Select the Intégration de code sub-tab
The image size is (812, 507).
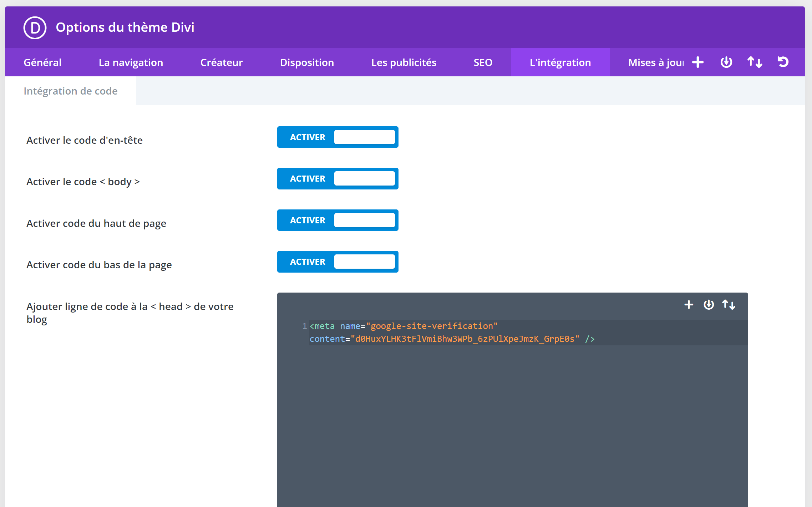pos(71,91)
